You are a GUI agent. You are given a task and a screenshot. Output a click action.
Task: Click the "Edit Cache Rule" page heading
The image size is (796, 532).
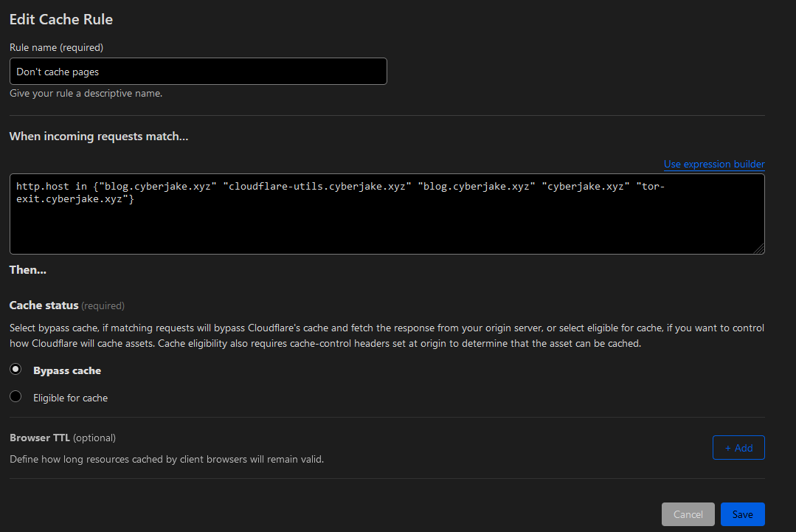point(60,19)
